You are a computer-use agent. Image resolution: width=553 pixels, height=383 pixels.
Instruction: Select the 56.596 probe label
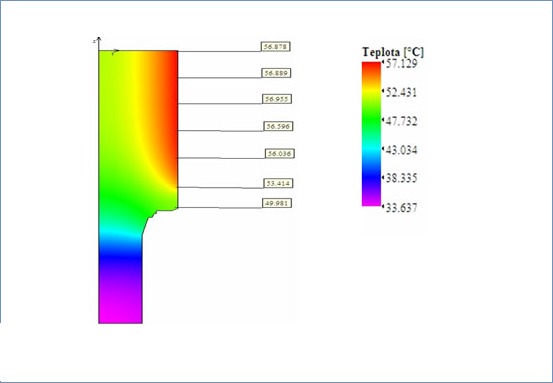pos(278,126)
